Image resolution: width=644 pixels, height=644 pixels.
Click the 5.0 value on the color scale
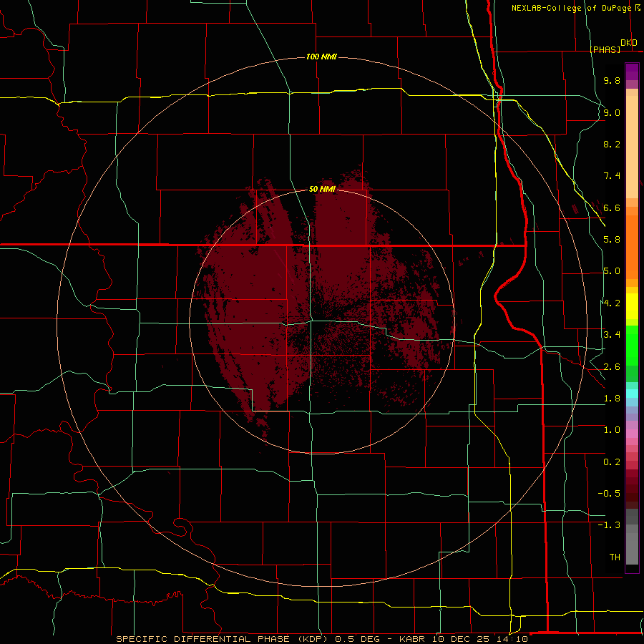click(612, 271)
